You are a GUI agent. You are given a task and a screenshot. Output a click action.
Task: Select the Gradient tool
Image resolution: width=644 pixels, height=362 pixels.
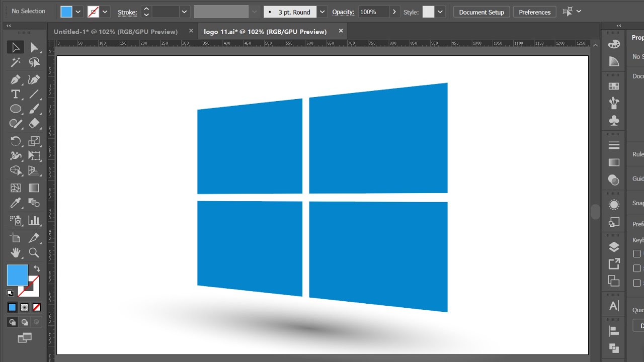(34, 188)
